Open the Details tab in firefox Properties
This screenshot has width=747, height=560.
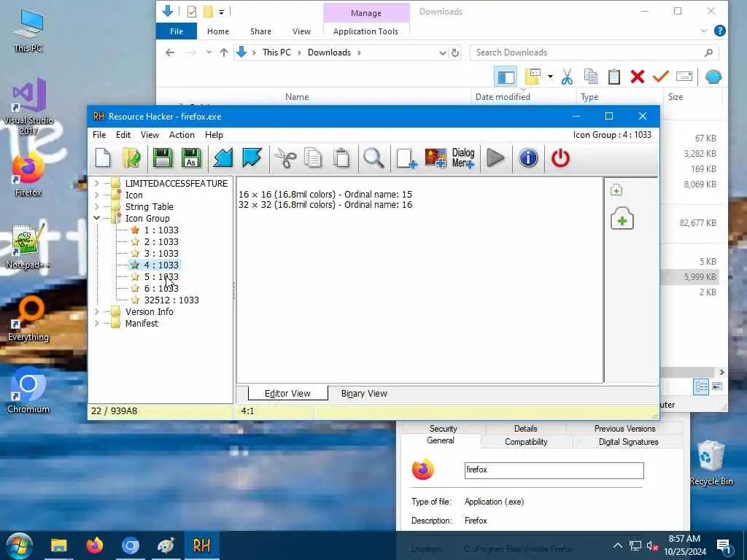pyautogui.click(x=525, y=429)
